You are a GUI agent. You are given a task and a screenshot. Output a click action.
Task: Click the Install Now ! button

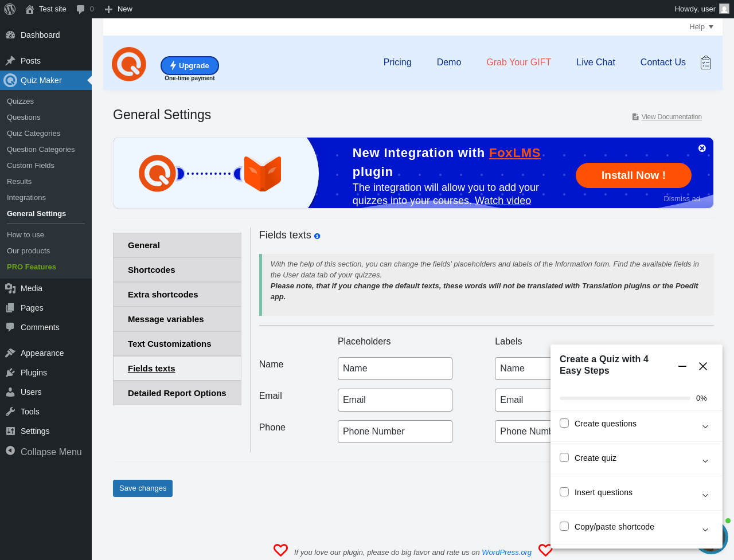634,175
